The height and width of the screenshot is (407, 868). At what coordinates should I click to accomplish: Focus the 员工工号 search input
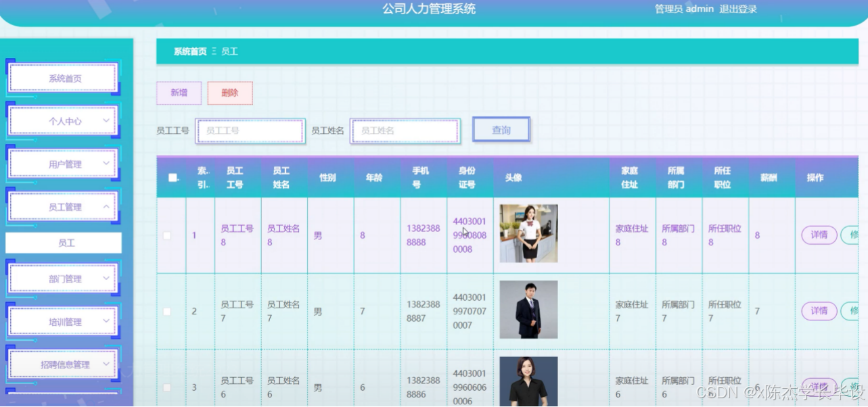click(x=250, y=130)
